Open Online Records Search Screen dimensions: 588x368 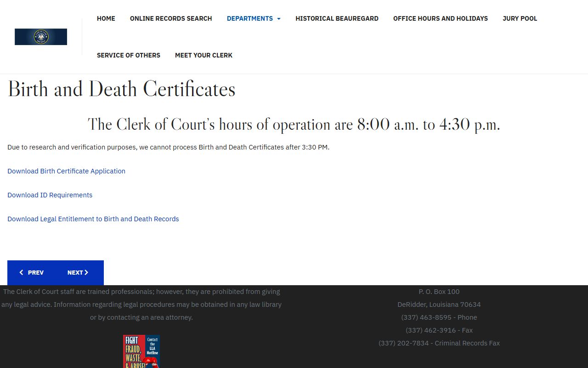point(171,18)
